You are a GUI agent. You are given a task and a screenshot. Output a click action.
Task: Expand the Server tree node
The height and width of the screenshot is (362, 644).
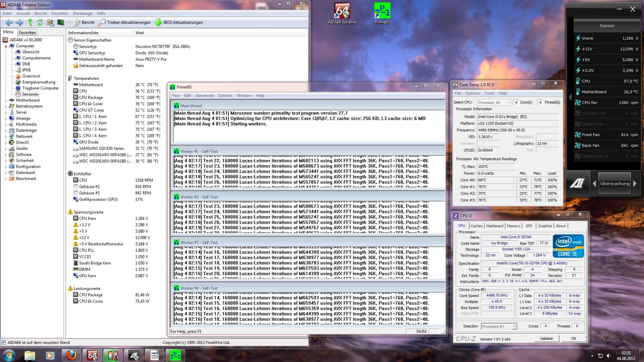6,112
